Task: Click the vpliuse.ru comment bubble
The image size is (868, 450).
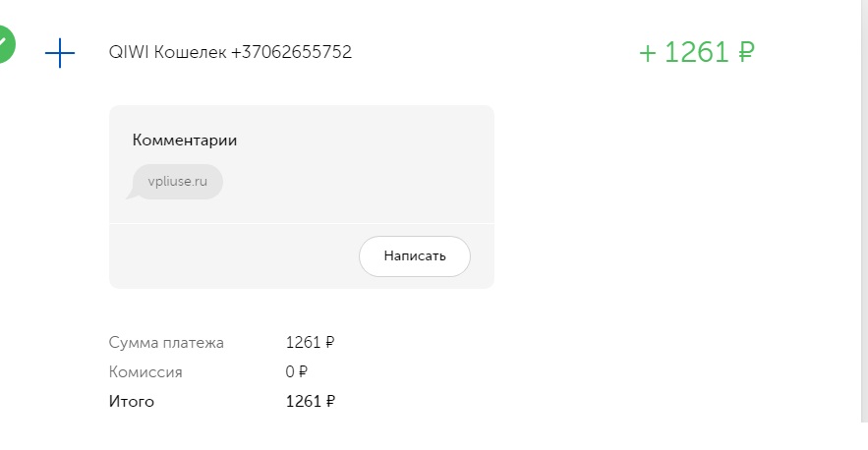Action: (177, 182)
